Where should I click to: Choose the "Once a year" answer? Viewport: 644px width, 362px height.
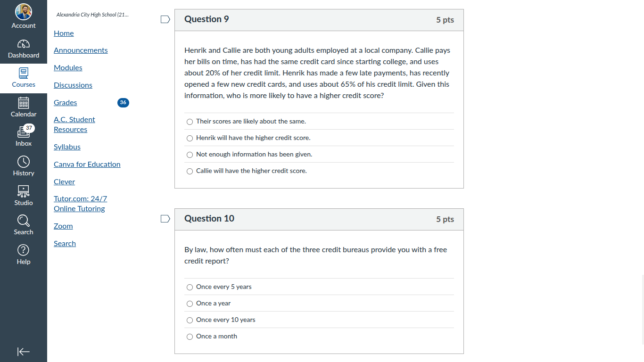pos(190,304)
